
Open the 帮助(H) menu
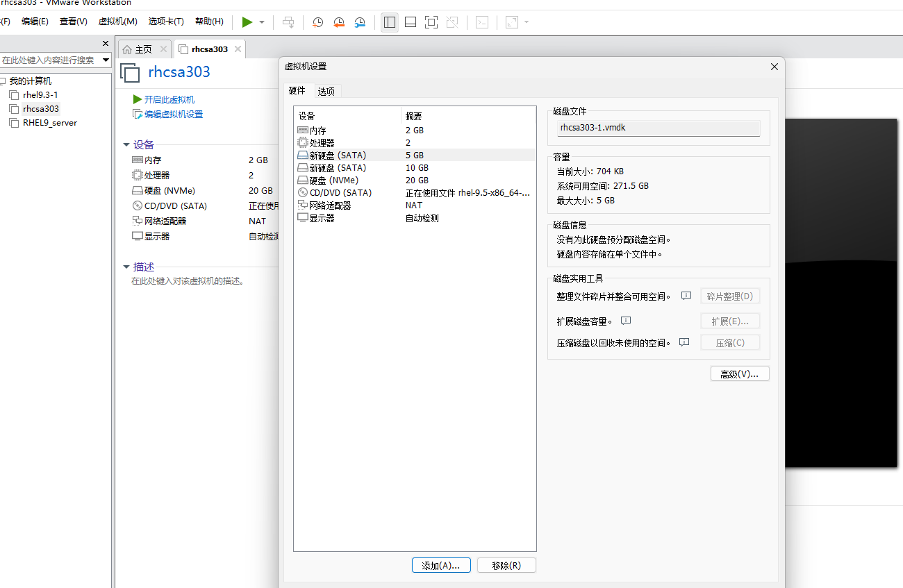point(209,22)
